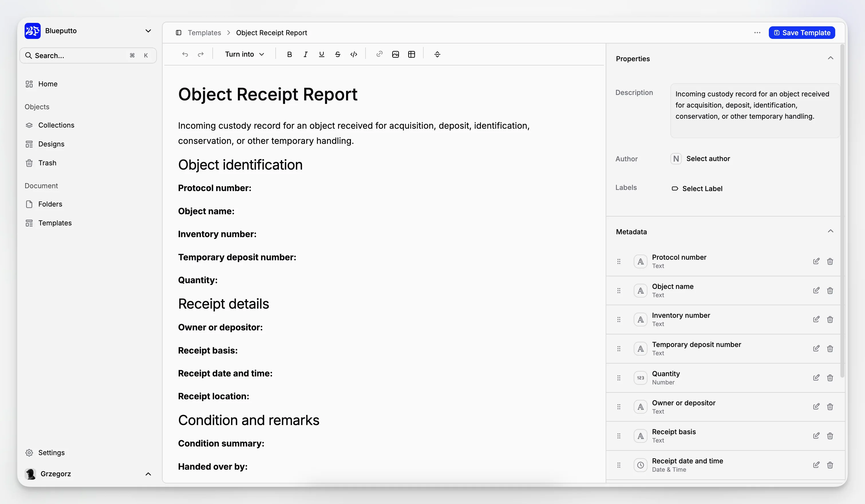Screen dimensions: 865x504
Task: Click into the Description text box
Action: tap(755, 110)
